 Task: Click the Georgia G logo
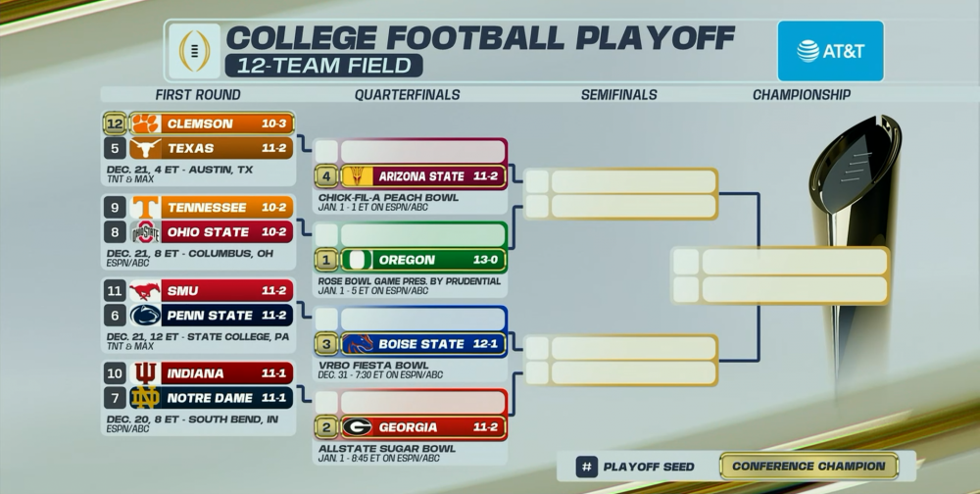tap(356, 427)
